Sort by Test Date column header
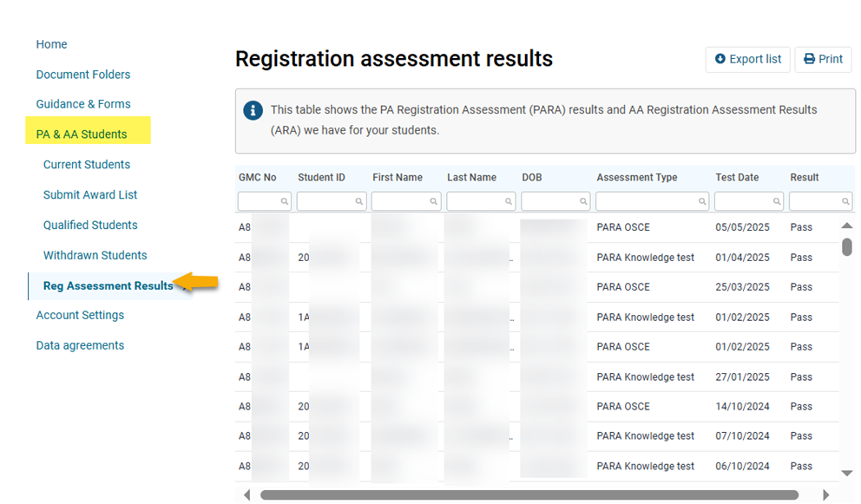This screenshot has width=861, height=504. pos(737,177)
